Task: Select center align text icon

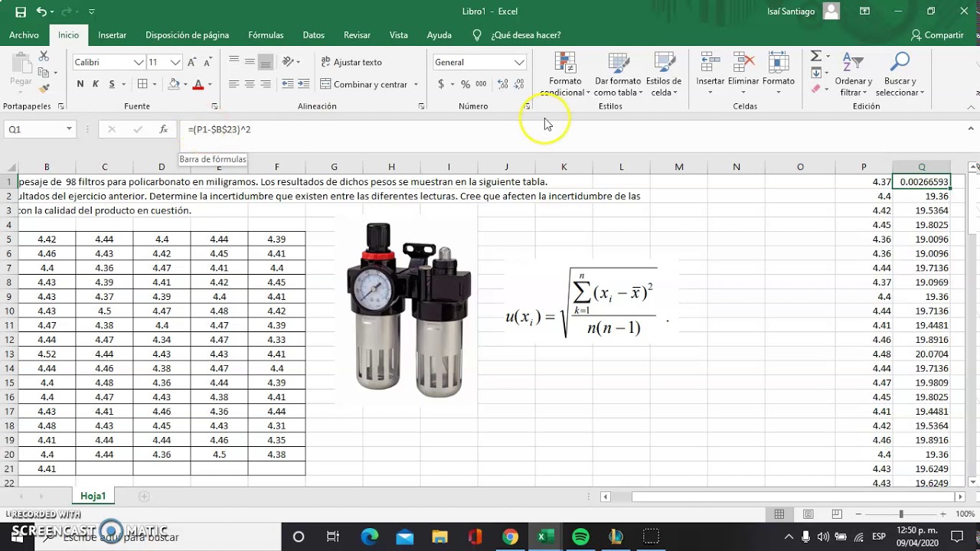Action: click(250, 84)
